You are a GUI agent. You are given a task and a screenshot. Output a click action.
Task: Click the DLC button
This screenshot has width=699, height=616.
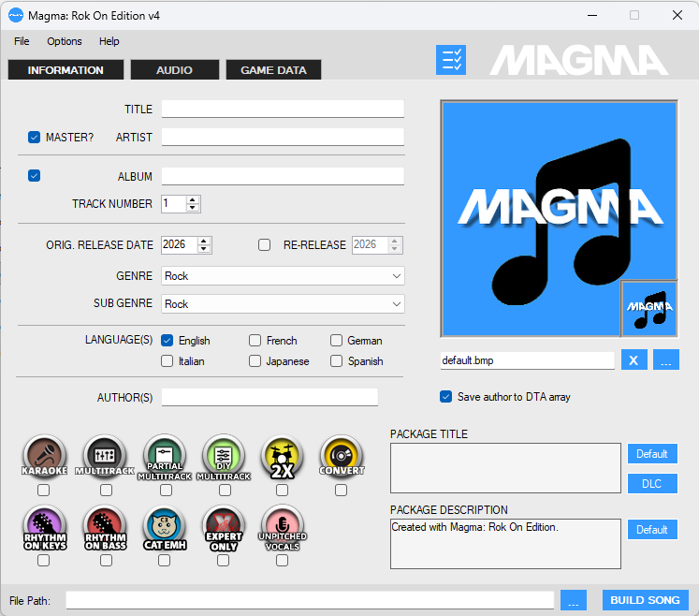click(x=652, y=483)
